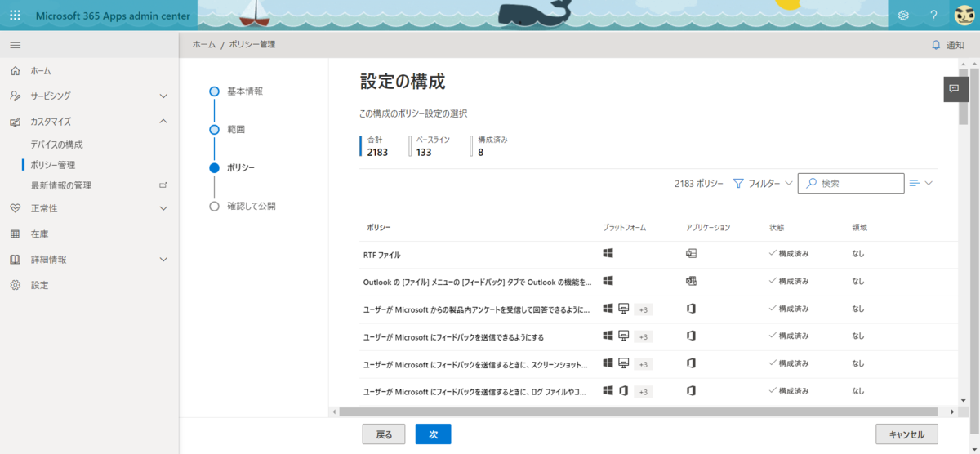This screenshot has width=980, height=454.
Task: Expand 詳細情報 menu
Action: click(90, 260)
